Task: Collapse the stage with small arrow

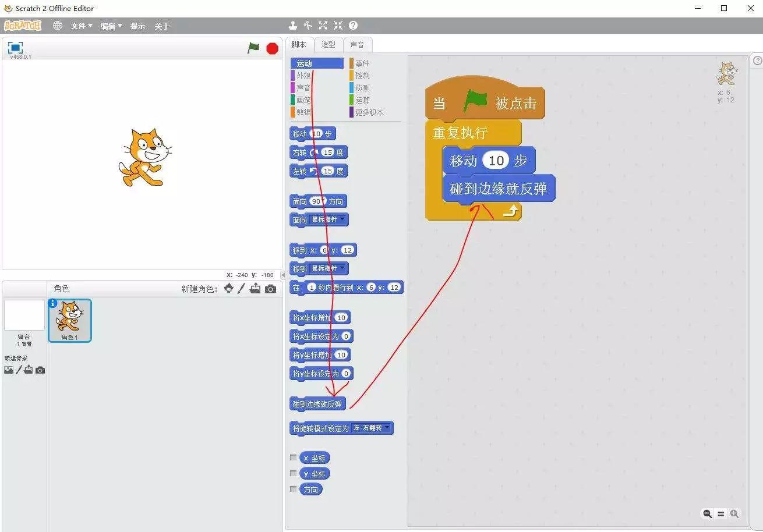Action: [x=283, y=275]
